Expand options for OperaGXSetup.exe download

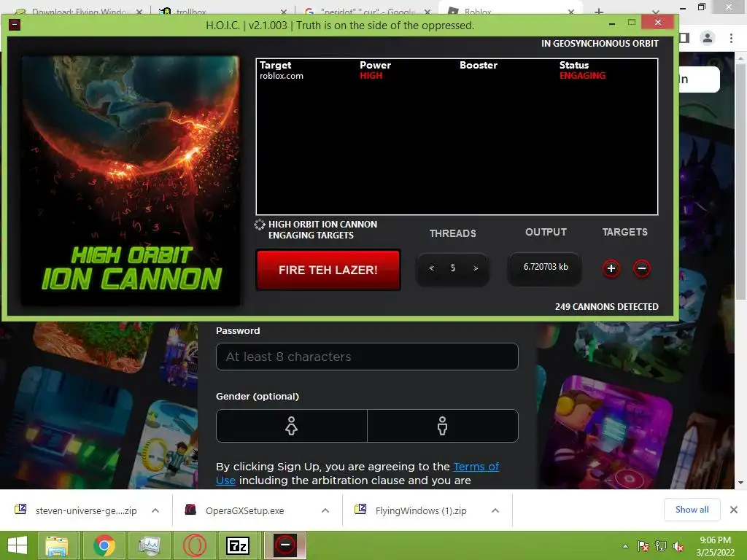click(325, 510)
